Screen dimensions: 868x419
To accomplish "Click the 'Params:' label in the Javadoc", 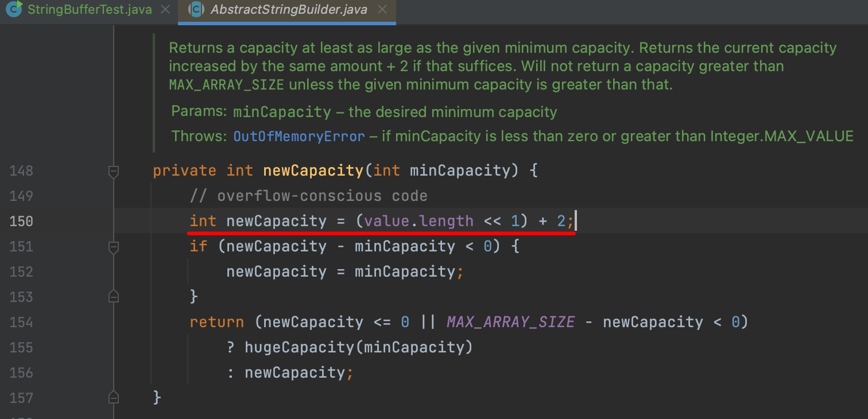I will 199,111.
